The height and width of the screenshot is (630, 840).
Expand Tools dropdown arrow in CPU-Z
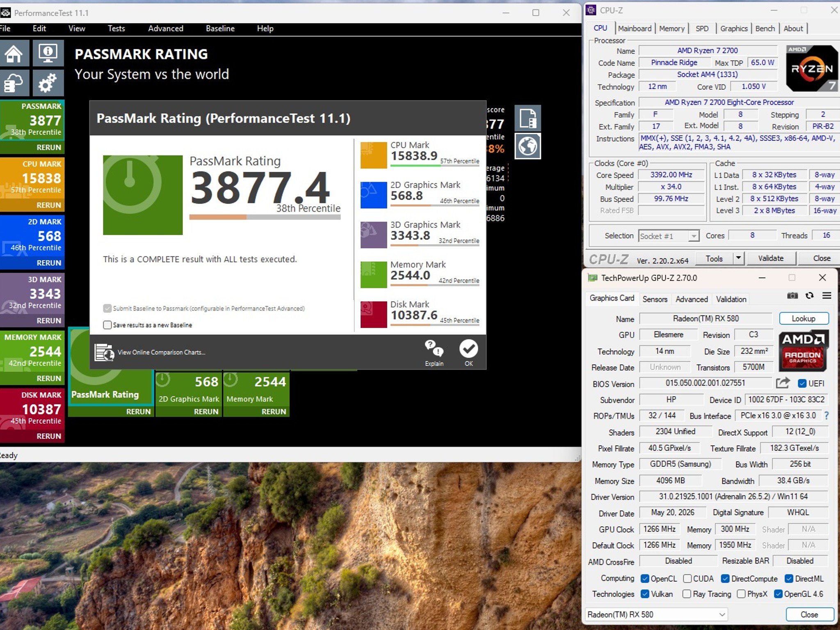pyautogui.click(x=738, y=258)
